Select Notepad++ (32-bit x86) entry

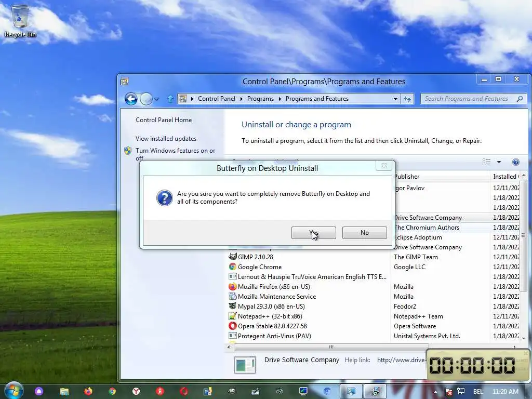pyautogui.click(x=373, y=316)
